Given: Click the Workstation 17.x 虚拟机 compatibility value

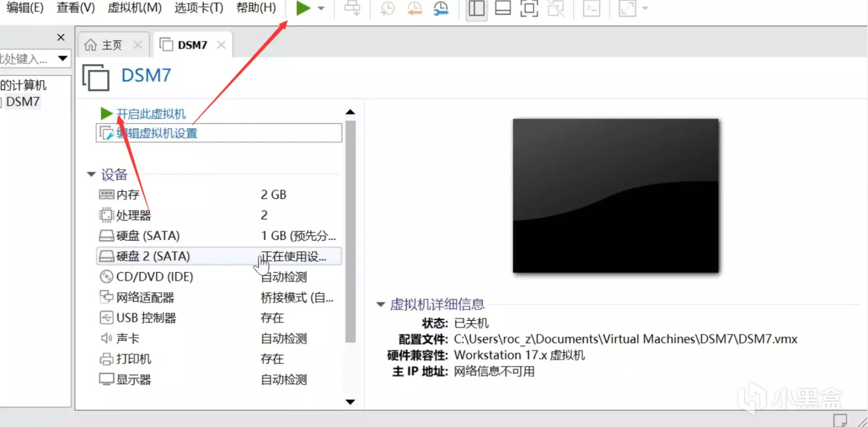Looking at the screenshot, I should (519, 355).
